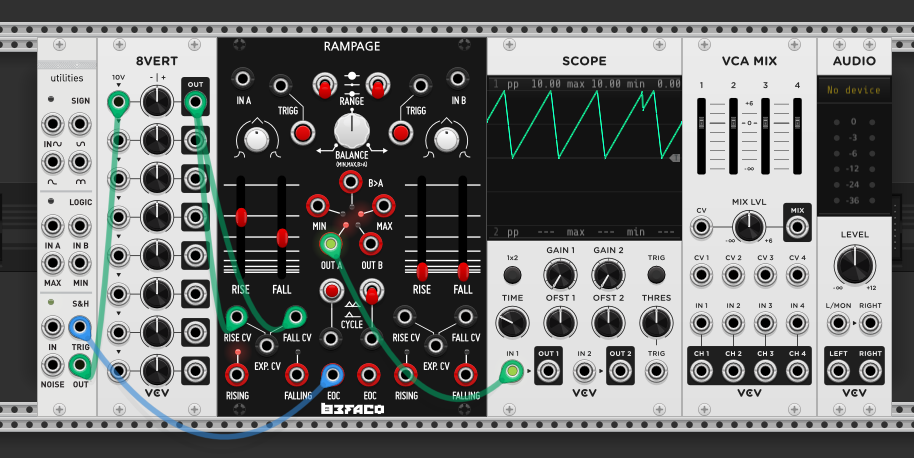Click the utilities NOISE jack
This screenshot has width=914, height=458.
tap(52, 365)
